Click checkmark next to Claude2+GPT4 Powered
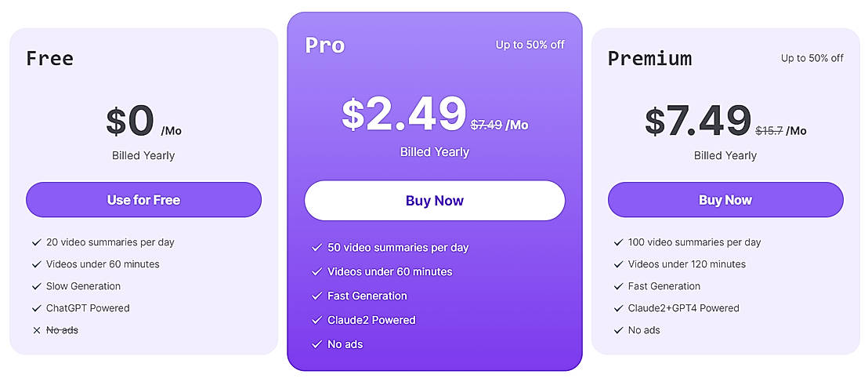This screenshot has height=378, width=868. coord(619,308)
